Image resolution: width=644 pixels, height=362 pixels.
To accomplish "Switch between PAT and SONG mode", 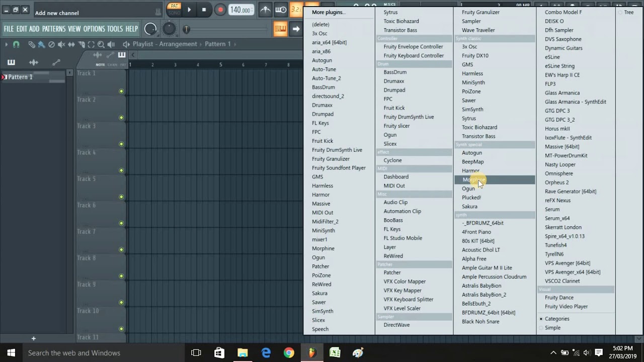I will click(x=174, y=10).
